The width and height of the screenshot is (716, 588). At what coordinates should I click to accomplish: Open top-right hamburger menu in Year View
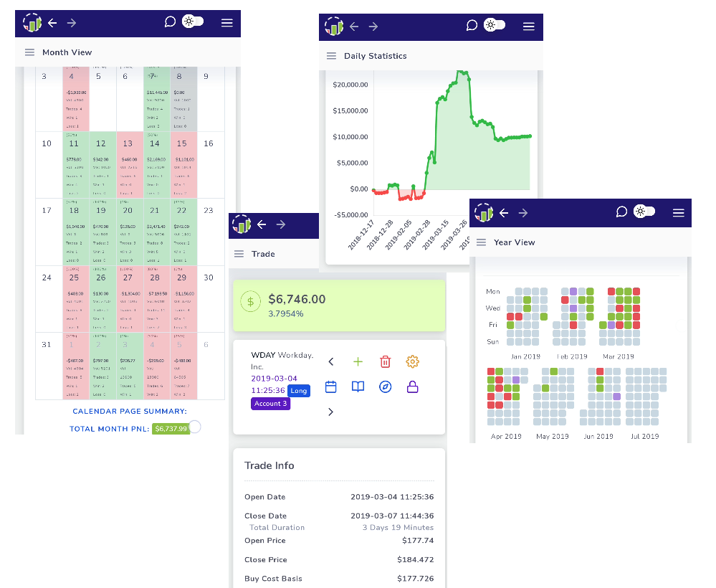[x=679, y=213]
